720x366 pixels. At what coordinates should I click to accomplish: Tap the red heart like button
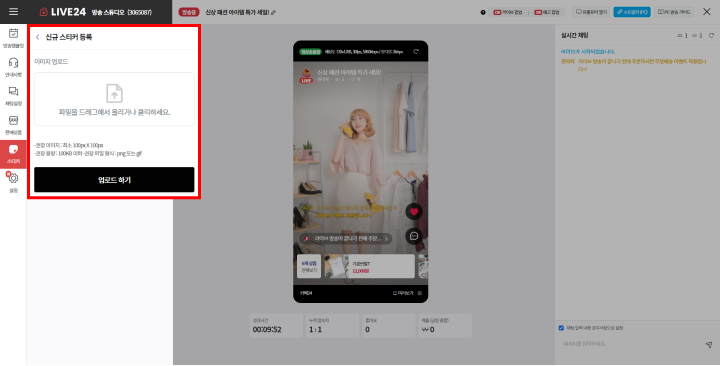pyautogui.click(x=414, y=212)
